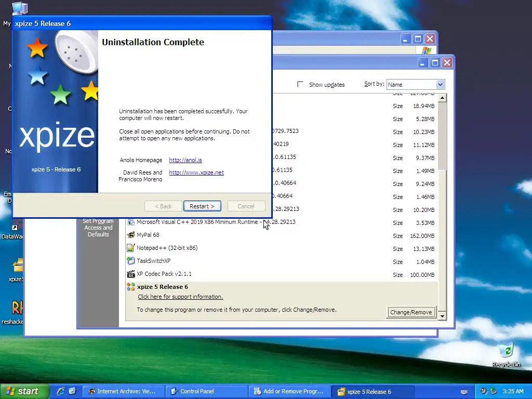Click the Restart button in xpize uninstaller
This screenshot has height=399, width=532.
202,206
